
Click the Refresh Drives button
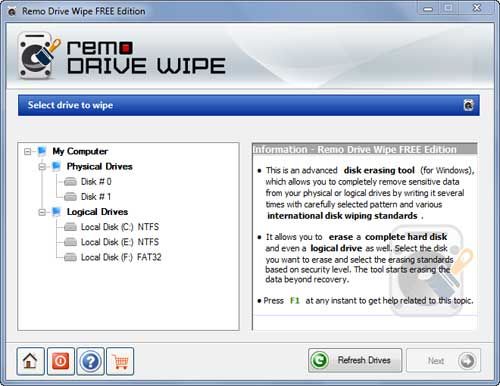coord(355,360)
